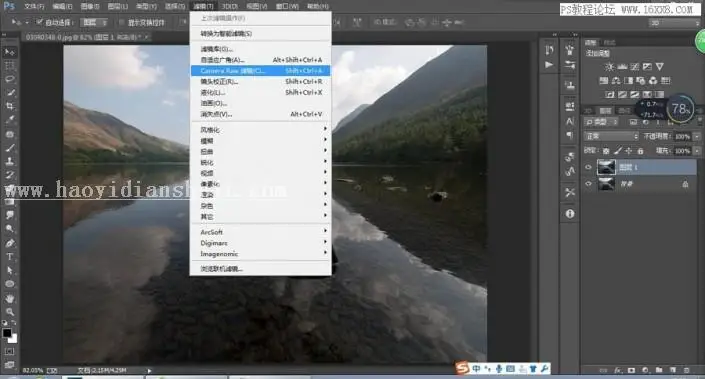Select the Zoom tool in the toolbox

(x=9, y=312)
